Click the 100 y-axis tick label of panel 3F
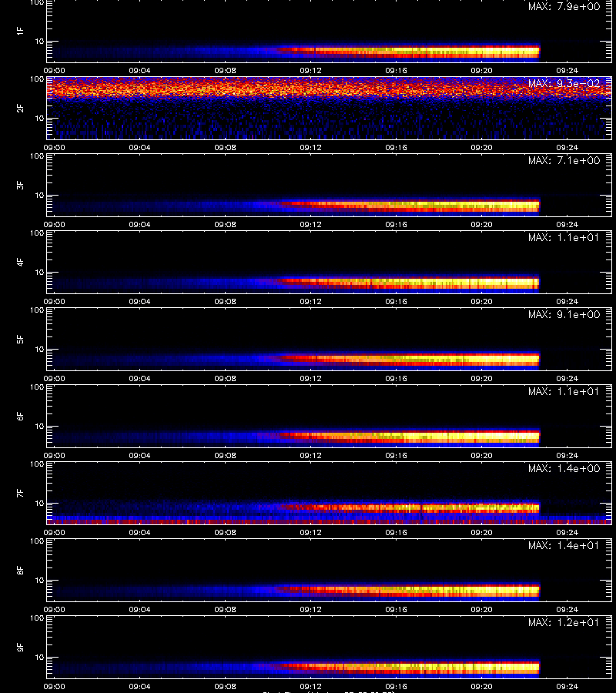 coord(37,156)
